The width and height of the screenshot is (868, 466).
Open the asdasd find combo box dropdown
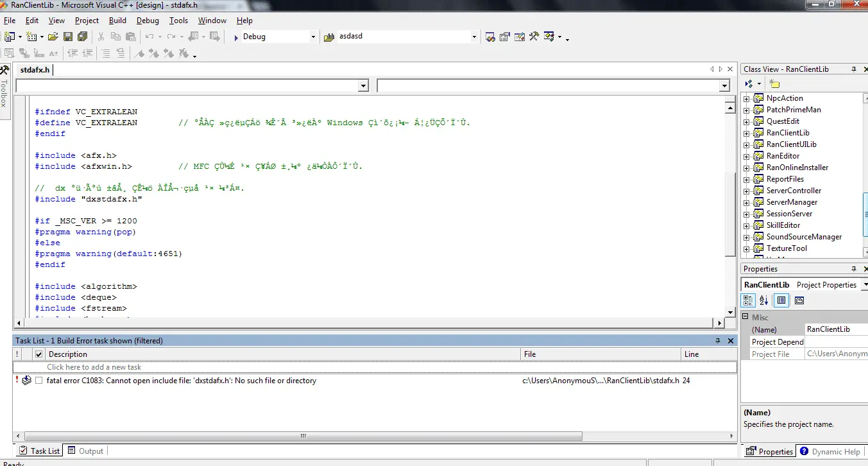coord(474,37)
